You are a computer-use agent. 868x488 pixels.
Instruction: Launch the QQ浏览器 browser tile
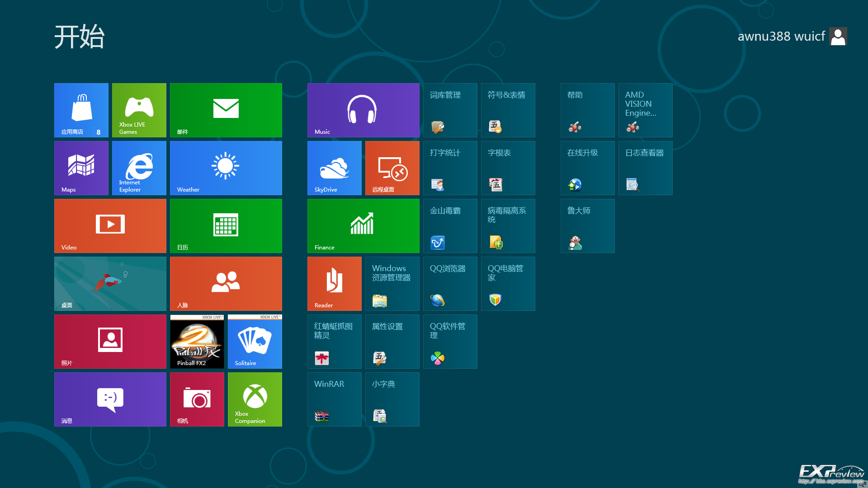point(450,284)
